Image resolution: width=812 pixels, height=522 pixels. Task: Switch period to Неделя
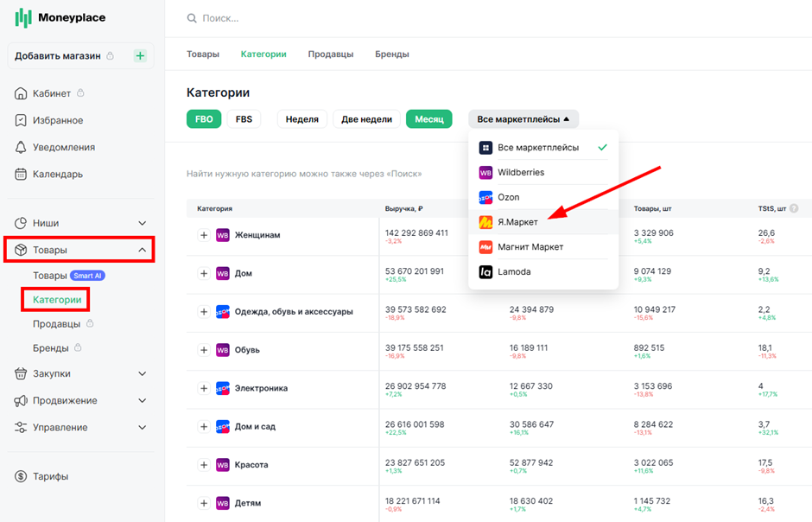click(302, 119)
